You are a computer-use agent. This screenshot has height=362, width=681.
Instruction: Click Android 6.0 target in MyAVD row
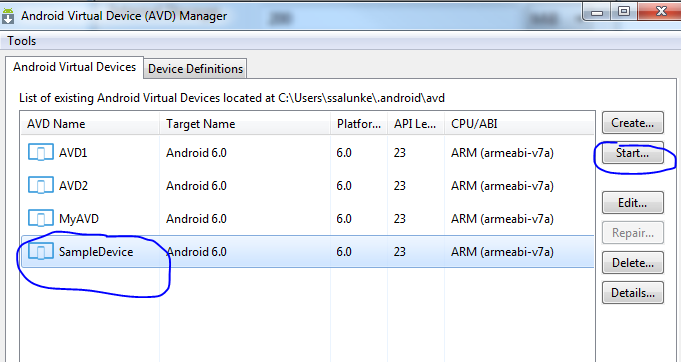point(196,219)
